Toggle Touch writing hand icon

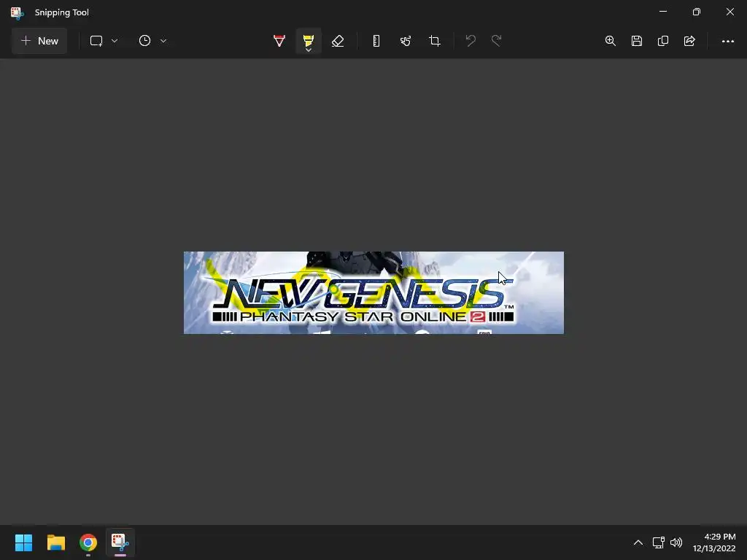(406, 41)
